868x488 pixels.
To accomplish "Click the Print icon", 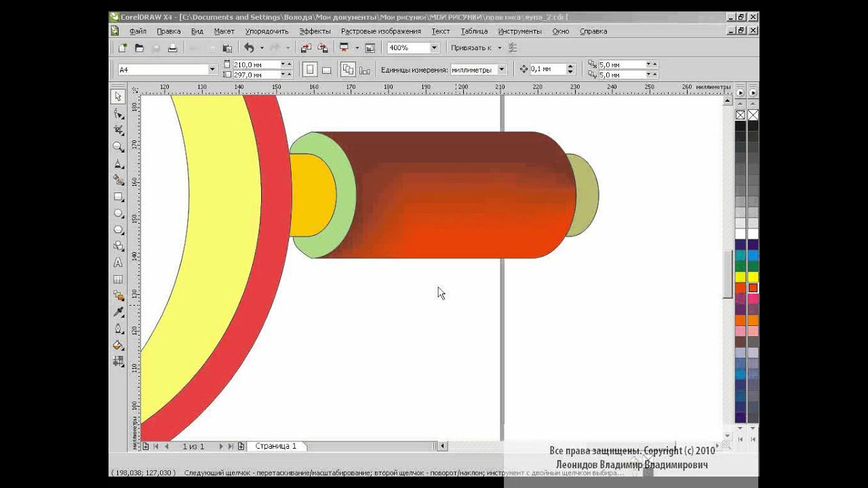I will pos(172,48).
